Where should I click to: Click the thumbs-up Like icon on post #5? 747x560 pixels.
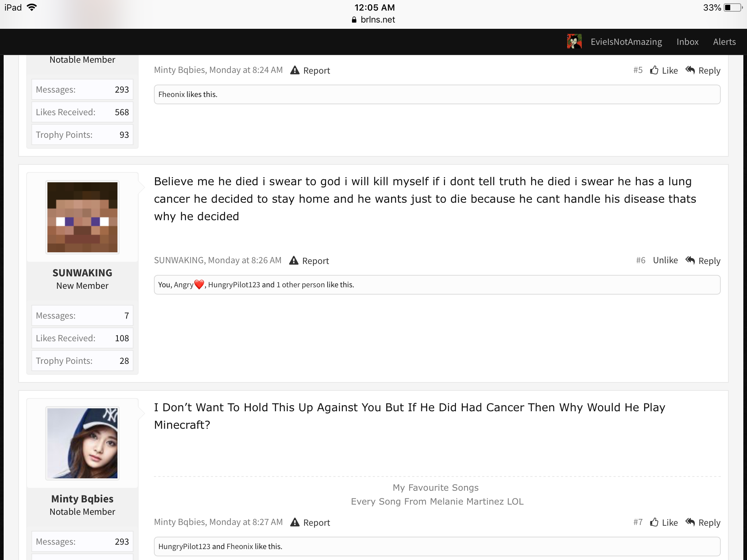pyautogui.click(x=654, y=70)
